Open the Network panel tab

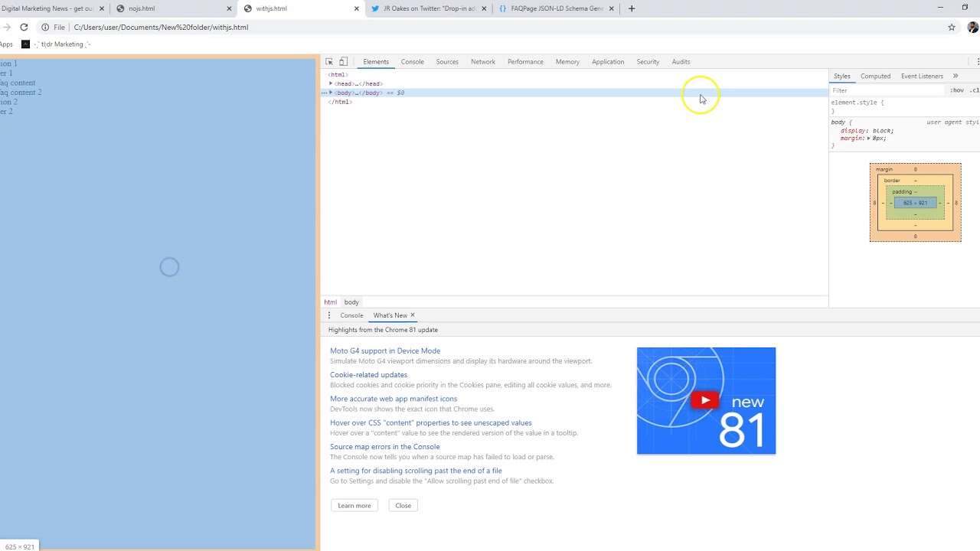pyautogui.click(x=483, y=62)
